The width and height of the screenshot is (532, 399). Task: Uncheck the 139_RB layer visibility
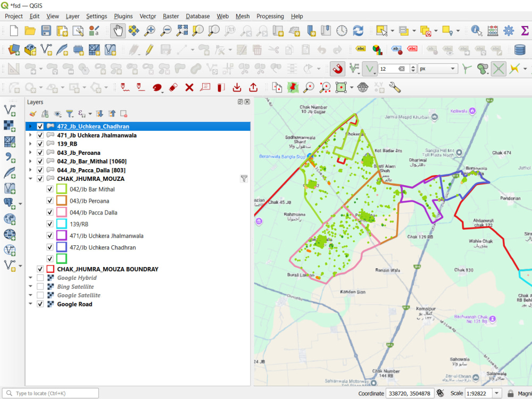40,144
